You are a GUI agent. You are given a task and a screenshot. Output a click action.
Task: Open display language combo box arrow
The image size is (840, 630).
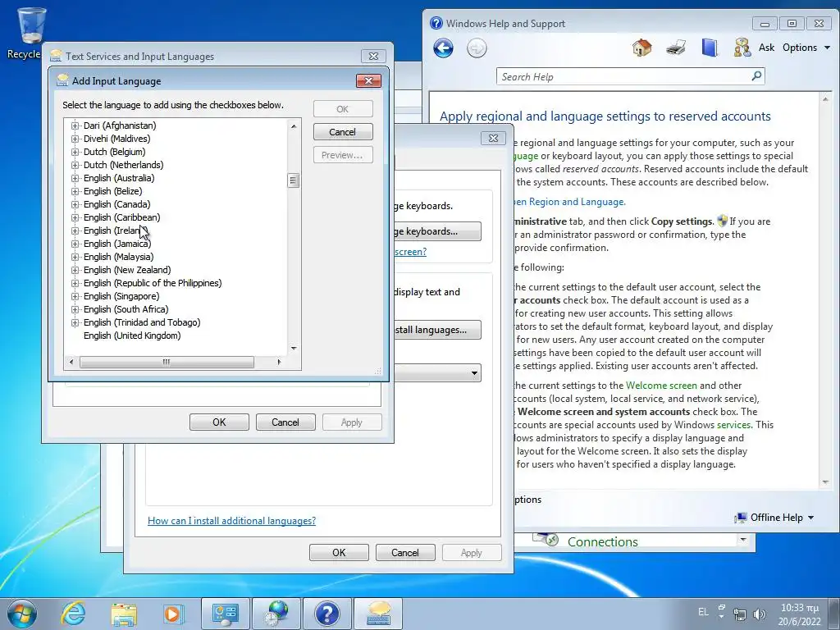point(474,373)
